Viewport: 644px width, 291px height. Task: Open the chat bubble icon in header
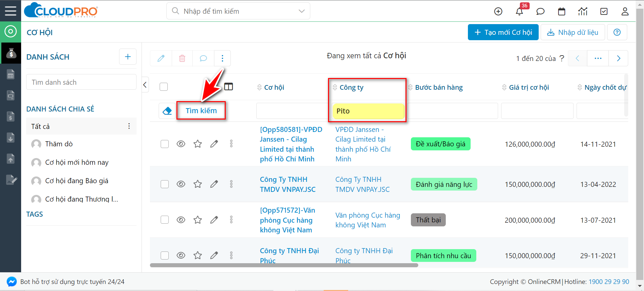pos(540,11)
